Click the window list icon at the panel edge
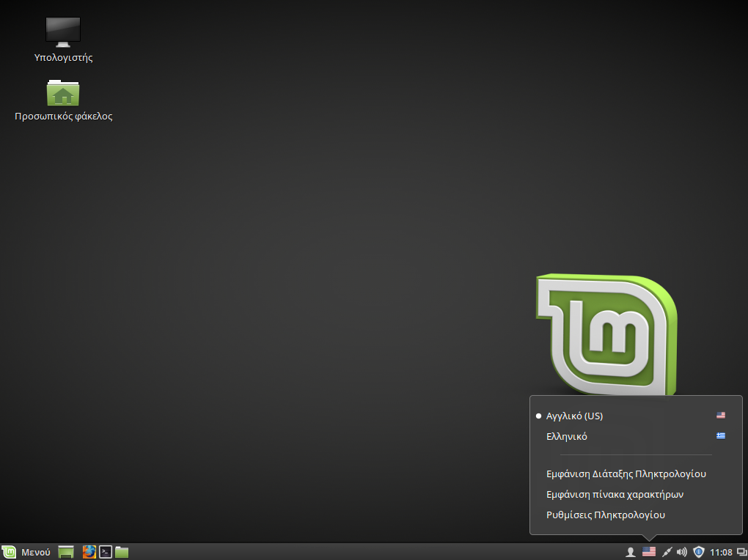The width and height of the screenshot is (748, 560). pos(742,553)
